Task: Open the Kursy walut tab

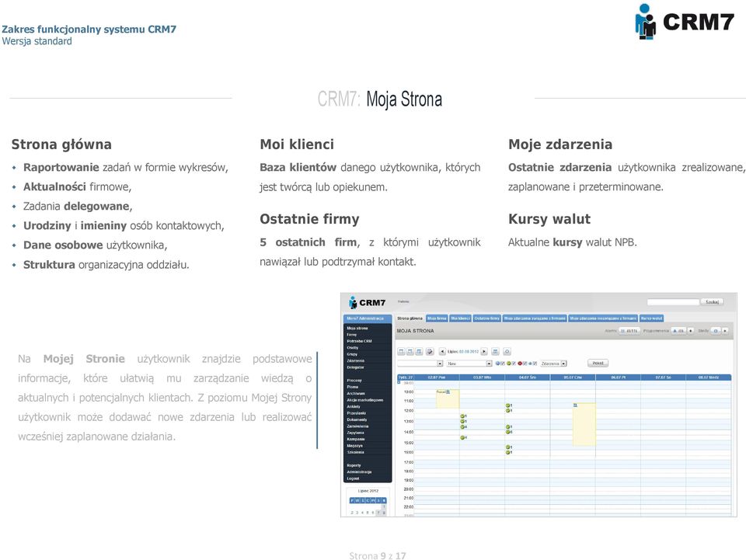Action: 651,318
